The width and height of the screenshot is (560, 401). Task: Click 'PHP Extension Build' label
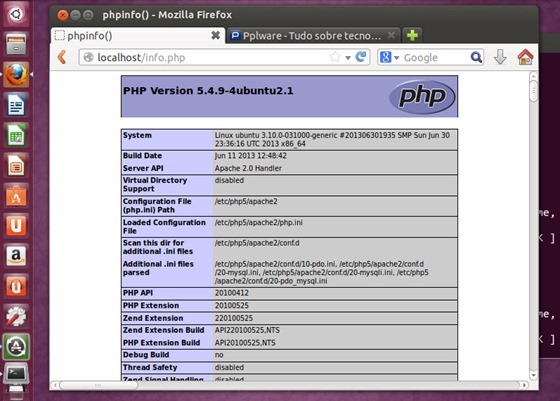coord(161,342)
